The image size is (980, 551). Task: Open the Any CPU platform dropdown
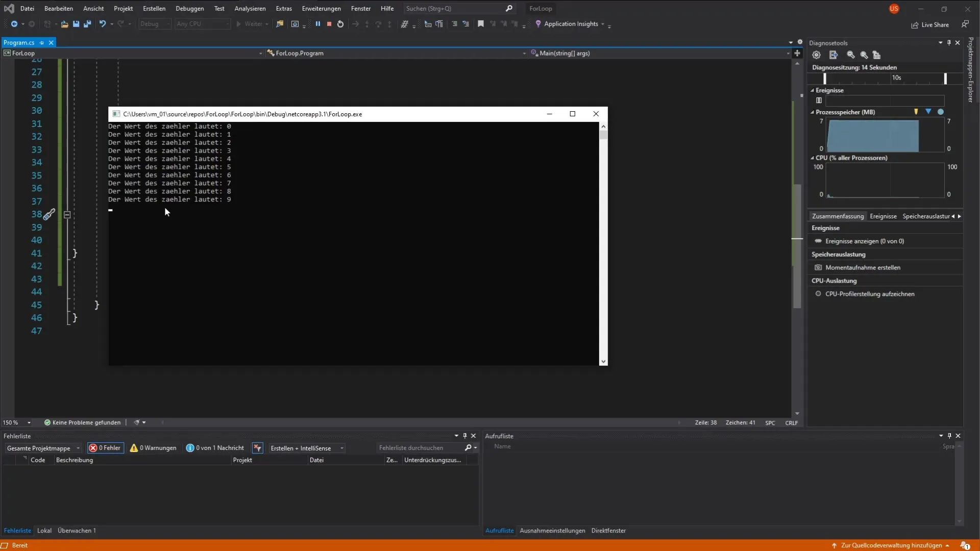(x=202, y=24)
